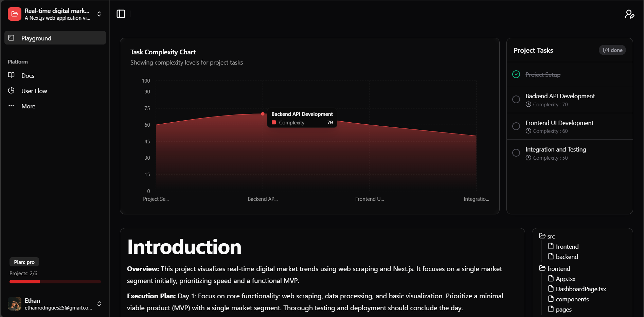
Task: Expand Ethan's account menu chevron
Action: (99, 304)
